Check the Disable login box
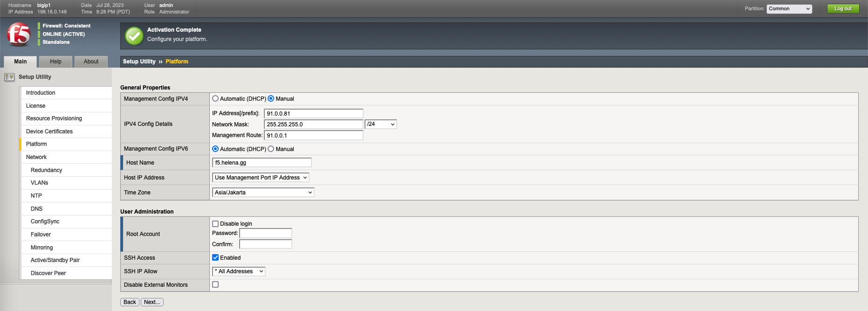The image size is (868, 311). click(215, 224)
